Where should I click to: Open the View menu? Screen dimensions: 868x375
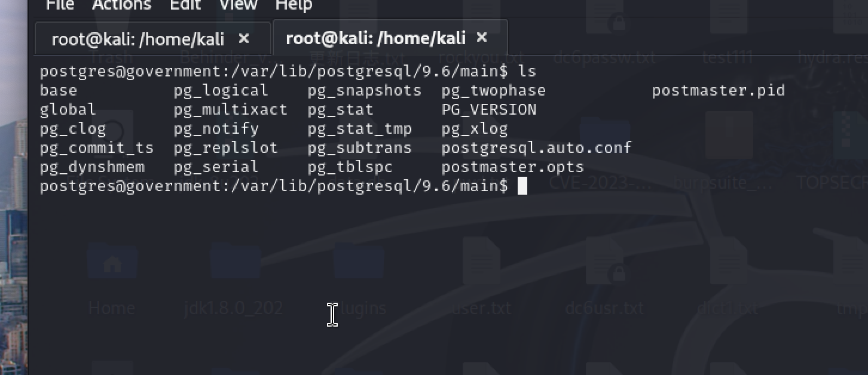pos(238,5)
